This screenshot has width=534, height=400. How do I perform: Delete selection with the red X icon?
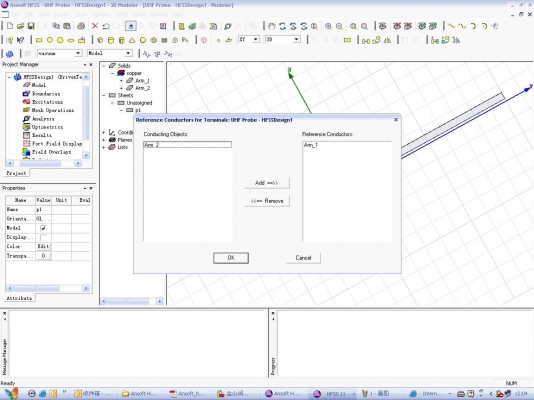[95, 26]
